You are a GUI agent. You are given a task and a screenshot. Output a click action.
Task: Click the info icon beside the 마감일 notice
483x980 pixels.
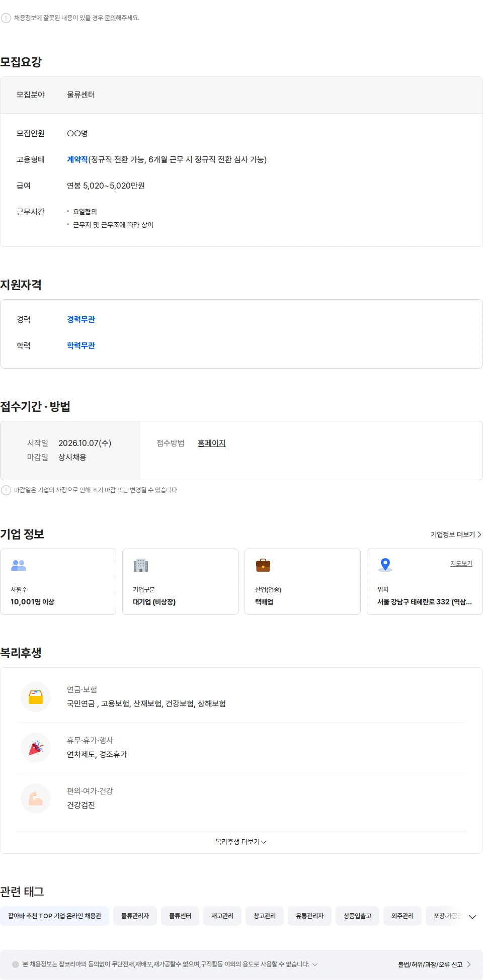[6, 490]
